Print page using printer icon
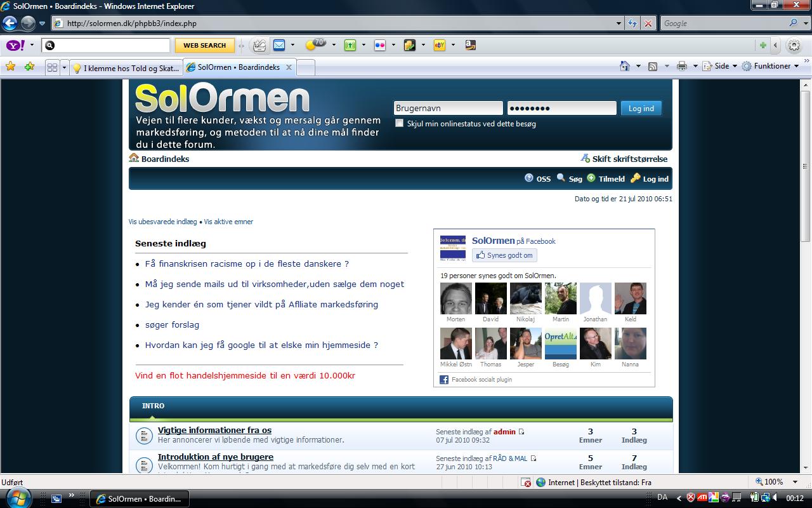 click(x=682, y=66)
